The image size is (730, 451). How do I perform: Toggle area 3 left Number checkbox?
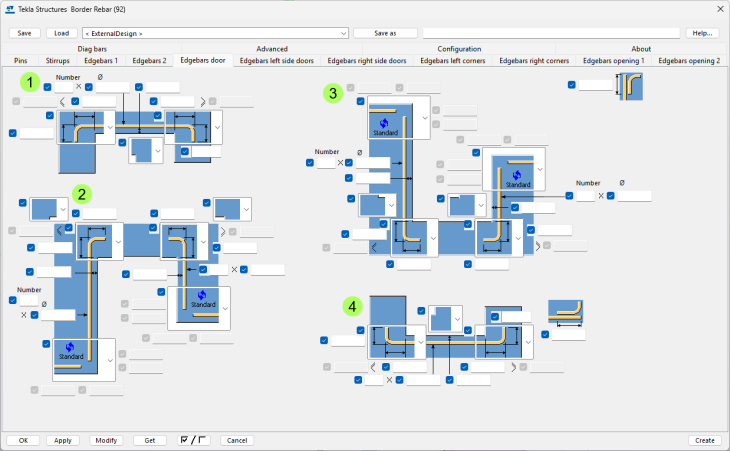(310, 162)
